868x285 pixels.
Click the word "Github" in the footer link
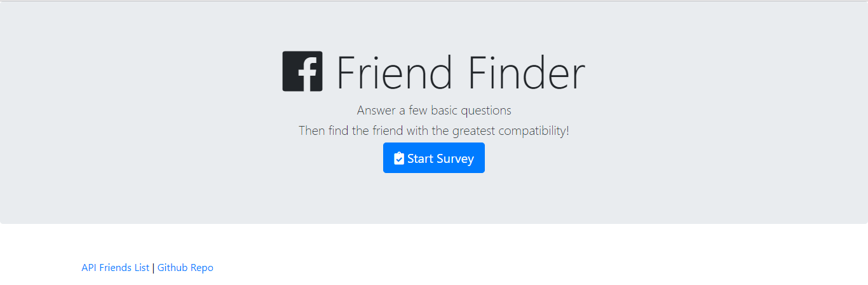(x=173, y=268)
